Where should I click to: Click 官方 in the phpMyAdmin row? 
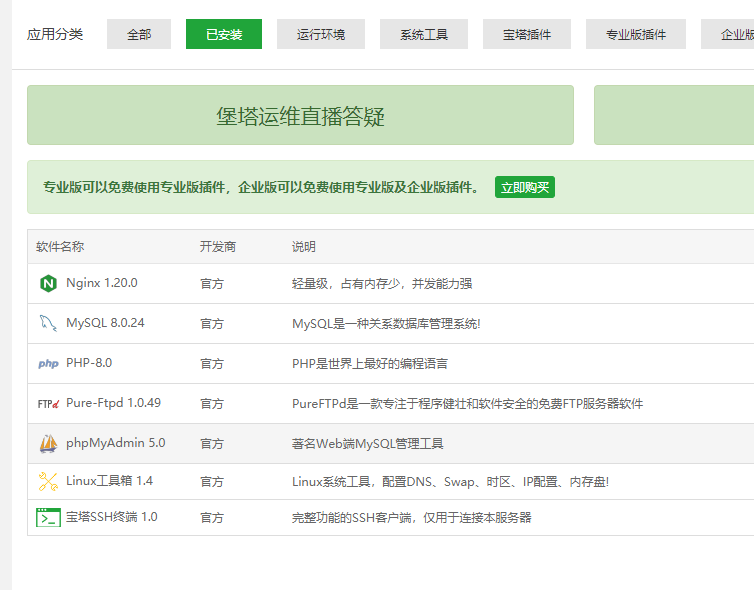[x=212, y=443]
